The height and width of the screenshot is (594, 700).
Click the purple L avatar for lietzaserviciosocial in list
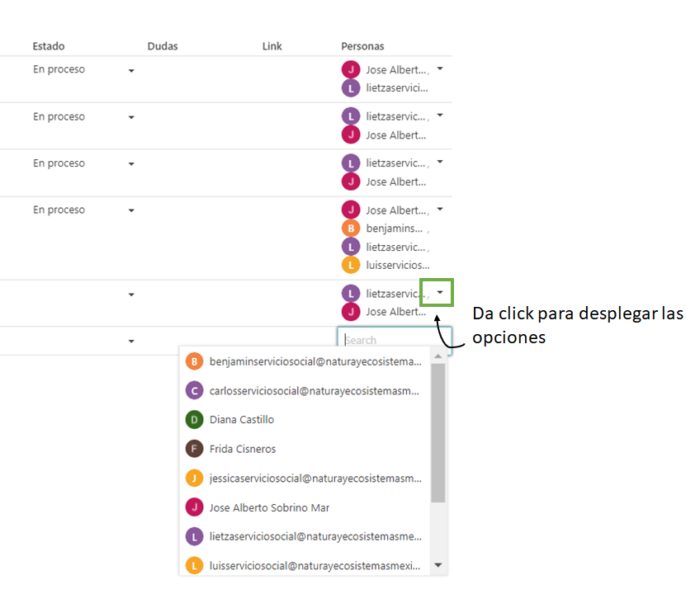click(x=194, y=537)
